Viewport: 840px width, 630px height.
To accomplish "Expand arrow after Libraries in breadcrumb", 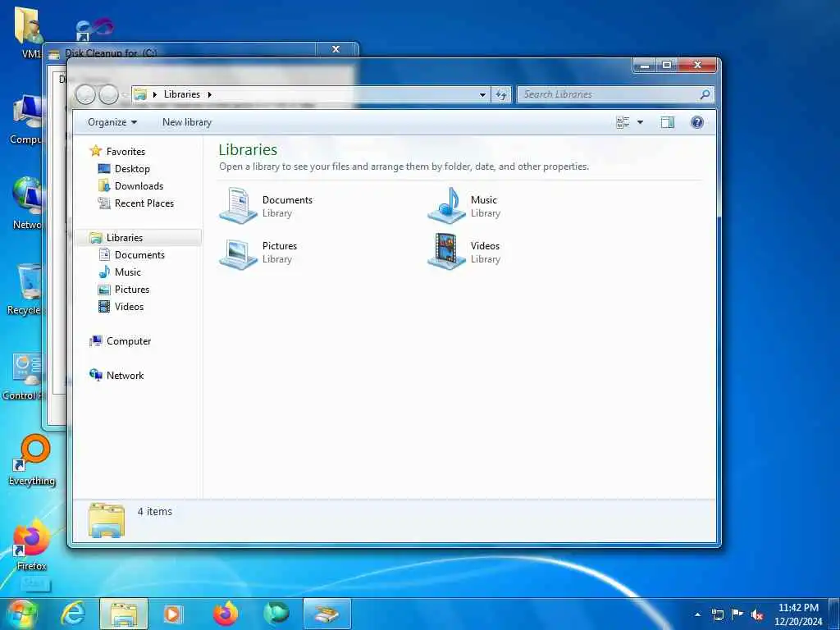I will point(209,95).
